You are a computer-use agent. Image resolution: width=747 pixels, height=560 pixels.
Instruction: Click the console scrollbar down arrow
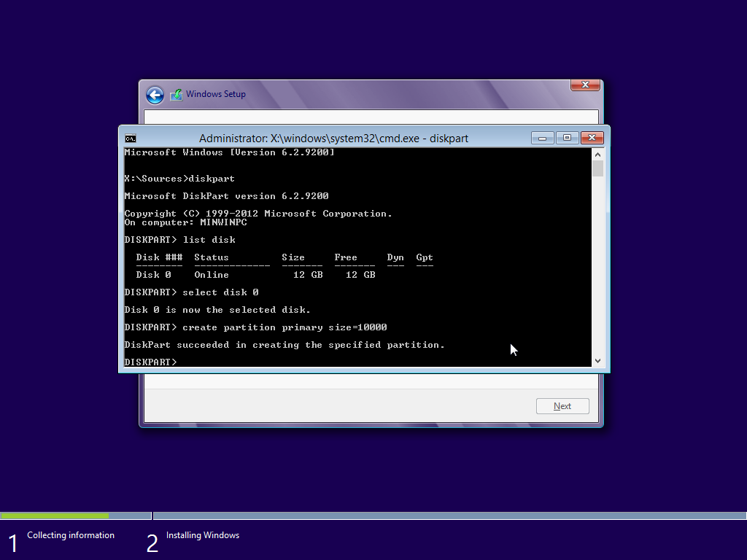[x=597, y=360]
